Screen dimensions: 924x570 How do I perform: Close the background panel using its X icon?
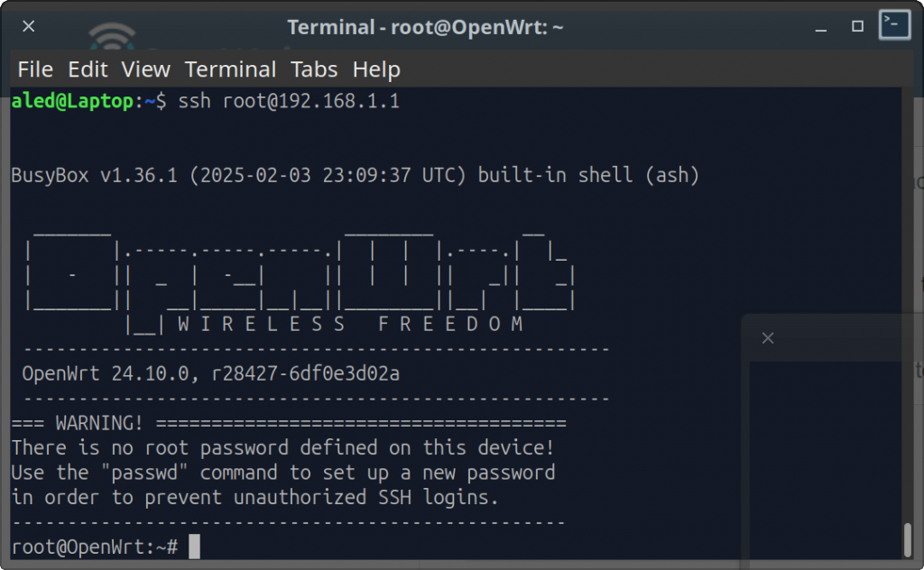[x=768, y=338]
